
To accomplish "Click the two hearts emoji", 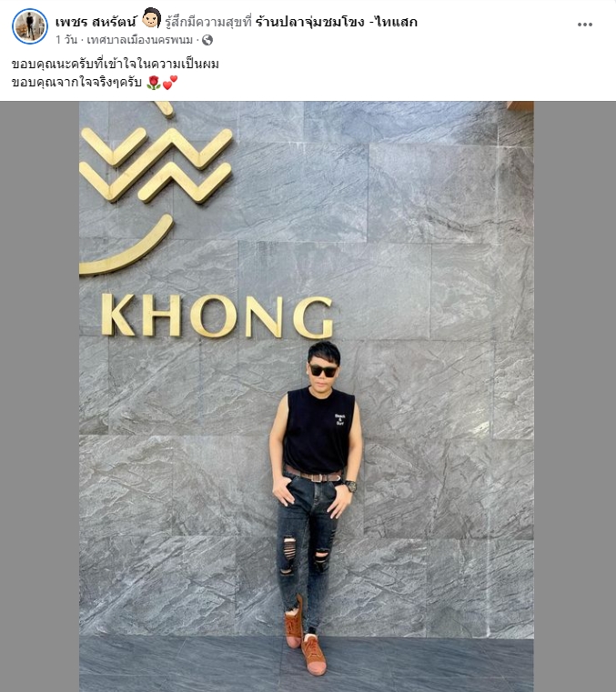I will (x=170, y=82).
